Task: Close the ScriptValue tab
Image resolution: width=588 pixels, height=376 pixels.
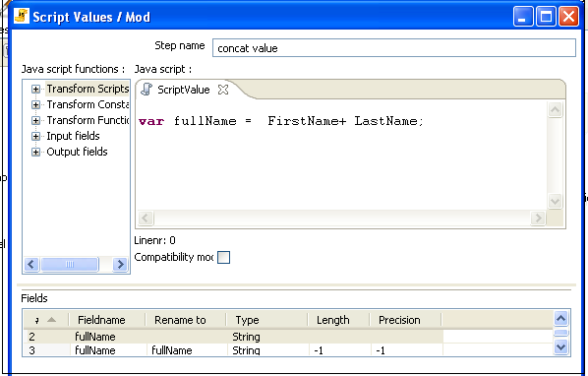Action: pos(223,90)
